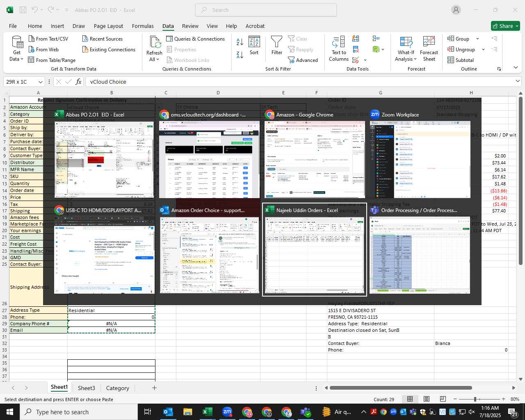Click the Insert Function fx icon

point(79,82)
